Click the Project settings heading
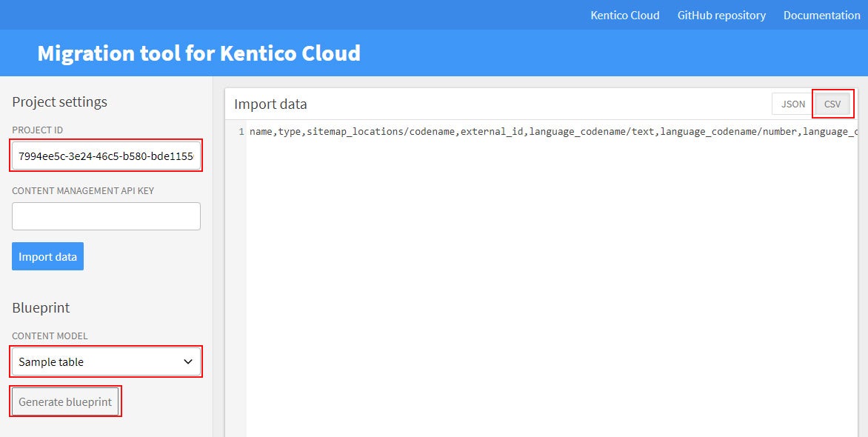Image resolution: width=868 pixels, height=437 pixels. [x=60, y=102]
